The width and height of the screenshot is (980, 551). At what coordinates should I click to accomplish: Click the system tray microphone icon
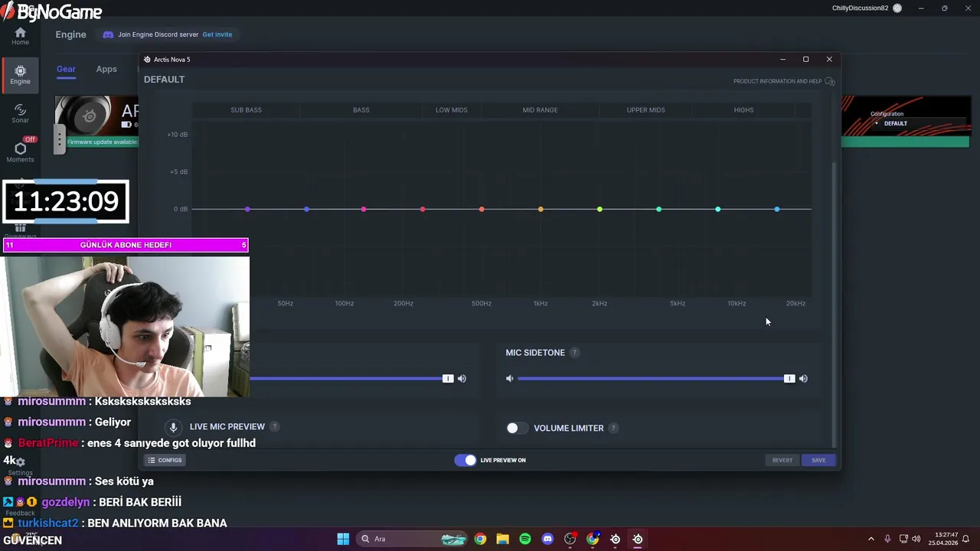click(887, 539)
